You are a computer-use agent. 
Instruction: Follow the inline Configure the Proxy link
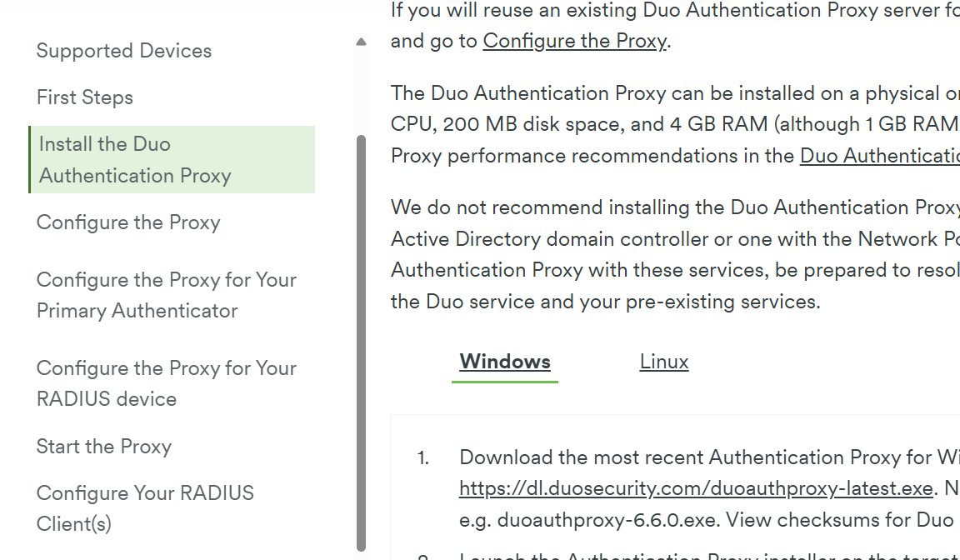pyautogui.click(x=574, y=41)
